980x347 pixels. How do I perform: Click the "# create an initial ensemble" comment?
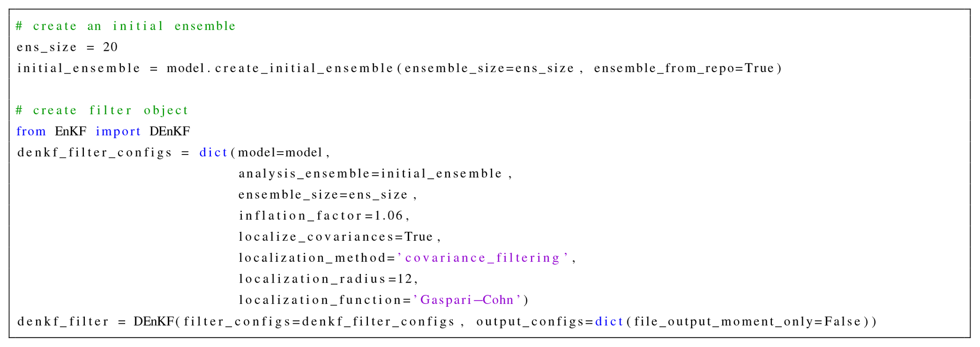(126, 26)
